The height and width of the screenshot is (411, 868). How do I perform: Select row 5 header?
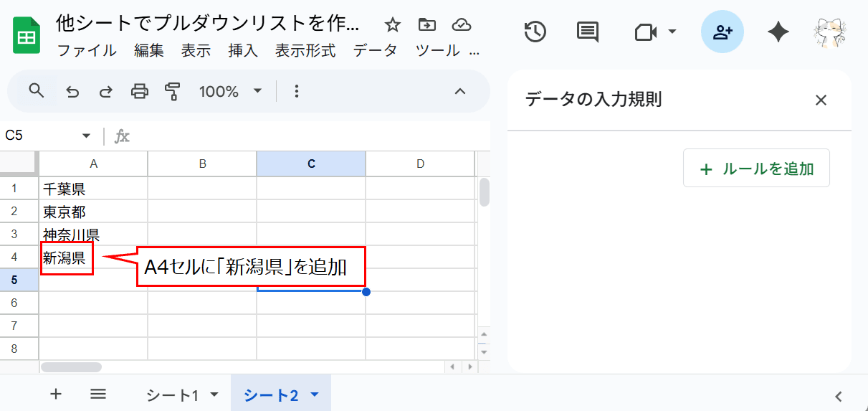coord(19,280)
